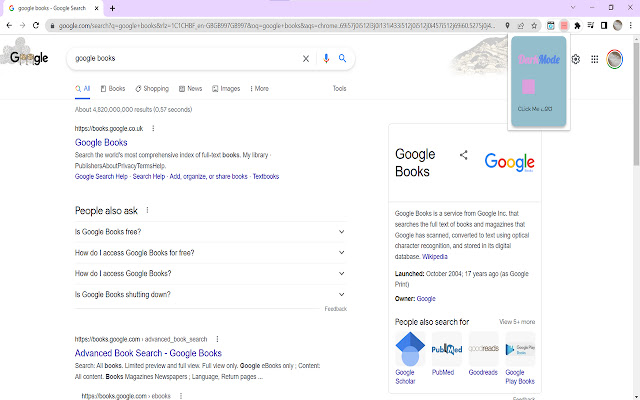The width and height of the screenshot is (640, 400).
Task: Open Google search settings gear
Action: [576, 59]
